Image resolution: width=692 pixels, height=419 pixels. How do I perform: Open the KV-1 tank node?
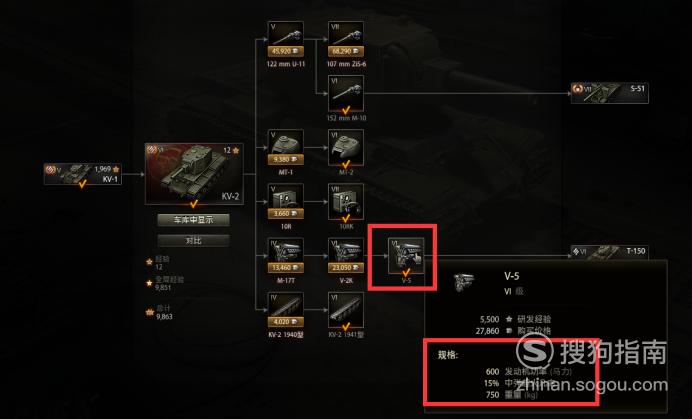83,174
